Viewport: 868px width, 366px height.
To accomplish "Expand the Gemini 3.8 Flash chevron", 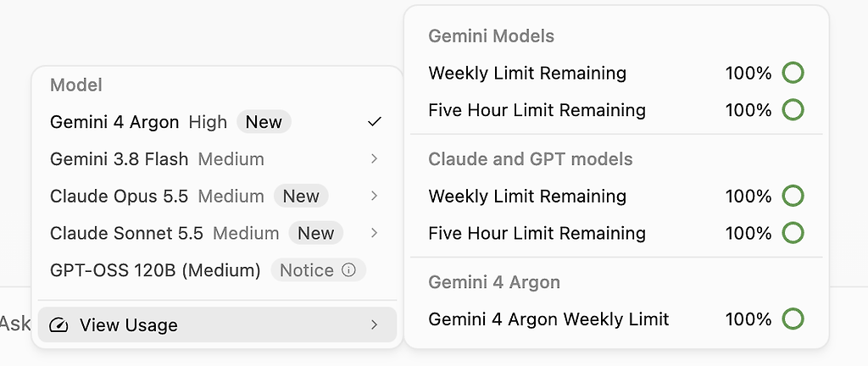I will (375, 158).
